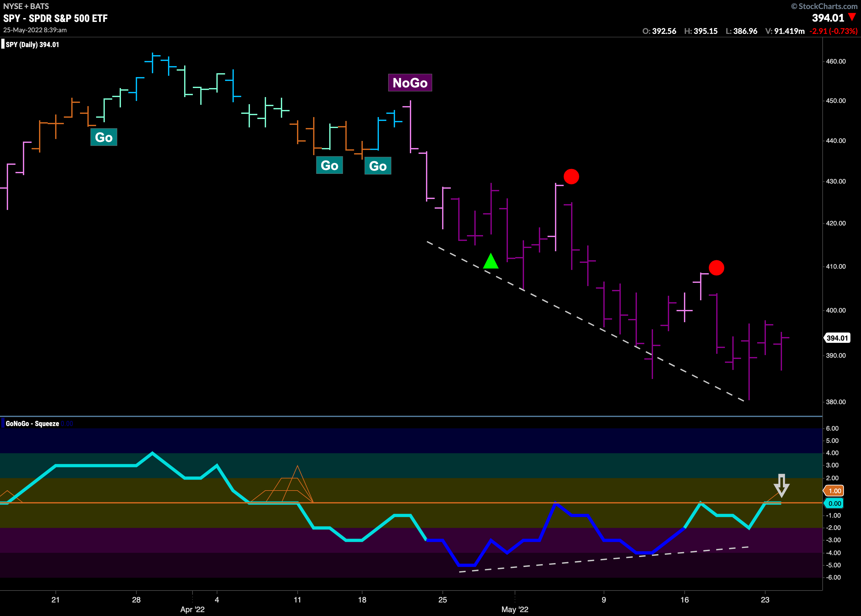Click the red down-triangle beside 394.01
Image resolution: width=861 pixels, height=616 pixels.
pyautogui.click(x=852, y=17)
